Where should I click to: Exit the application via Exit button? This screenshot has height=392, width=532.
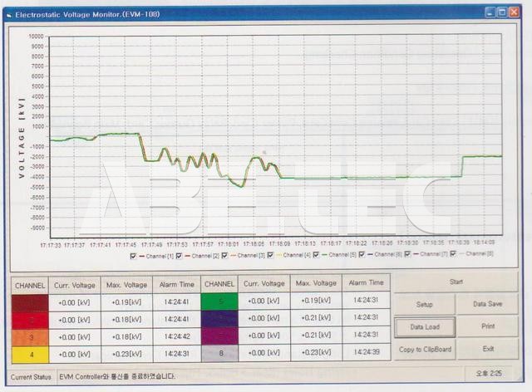(x=488, y=349)
